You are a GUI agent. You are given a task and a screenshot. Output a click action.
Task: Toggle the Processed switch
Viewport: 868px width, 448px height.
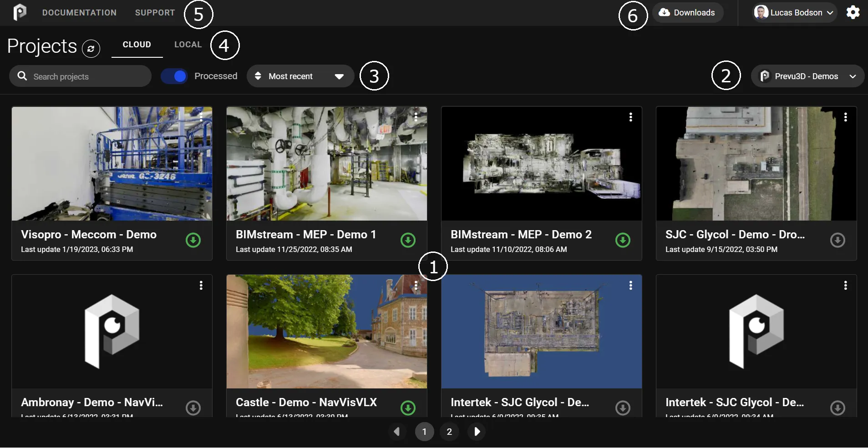[174, 76]
